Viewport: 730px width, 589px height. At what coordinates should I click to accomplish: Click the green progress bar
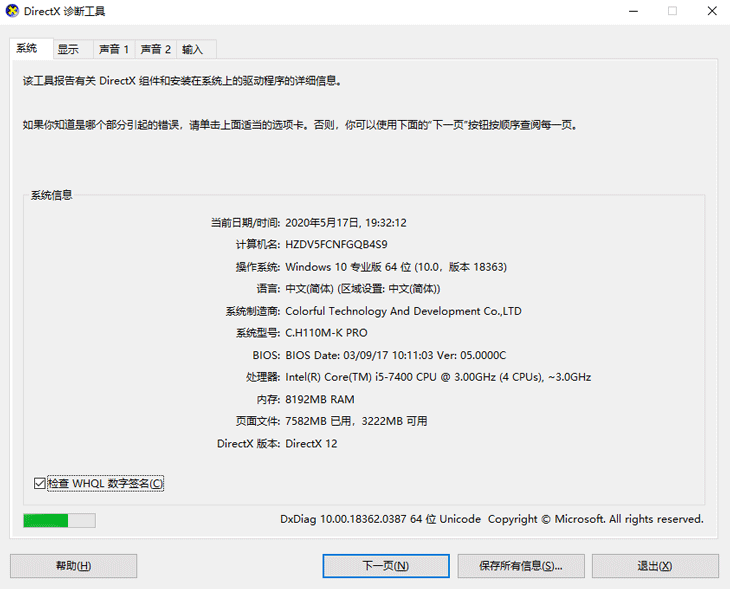click(59, 520)
